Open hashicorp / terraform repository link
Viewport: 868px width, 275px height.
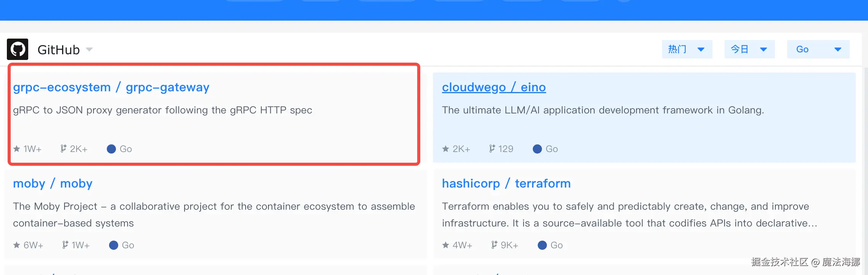[506, 184]
